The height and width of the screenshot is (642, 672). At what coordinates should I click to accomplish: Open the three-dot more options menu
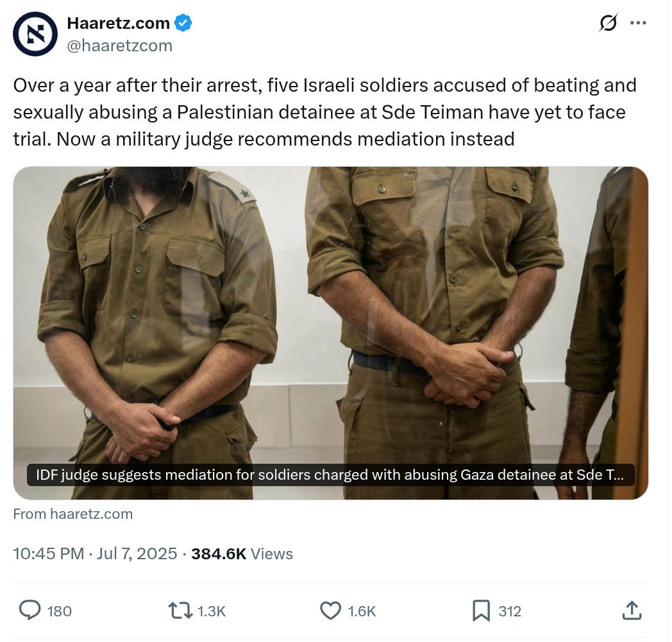tap(638, 22)
